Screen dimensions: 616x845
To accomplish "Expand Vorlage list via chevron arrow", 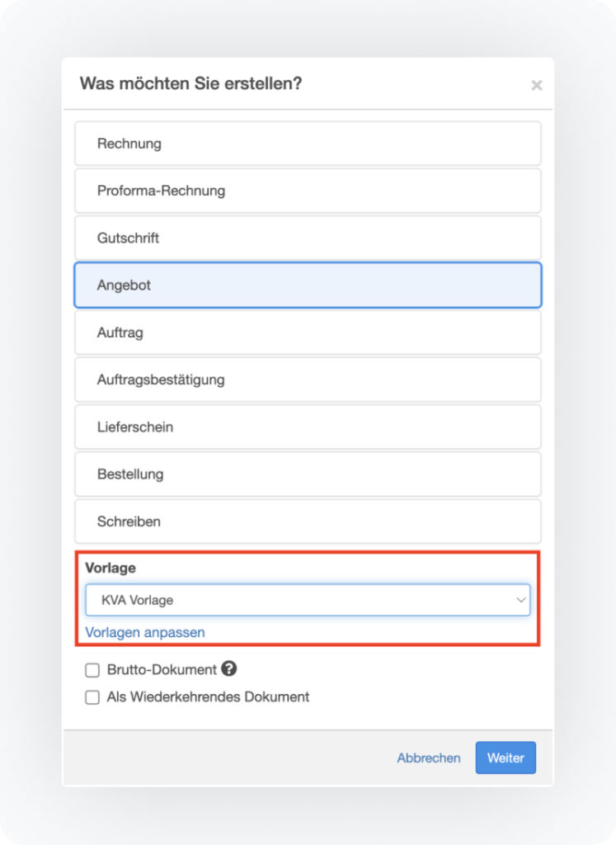I will [520, 600].
